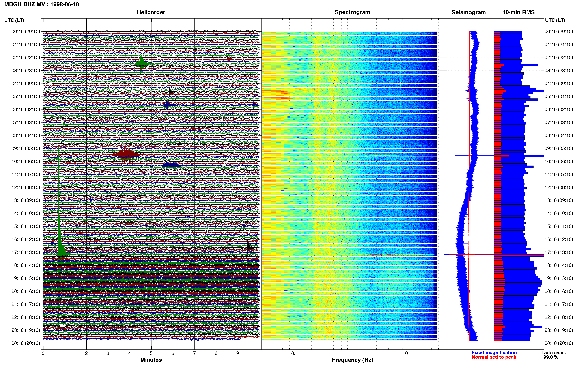Click the minute tick label '9'
The height and width of the screenshot is (368, 588).
tap(238, 353)
